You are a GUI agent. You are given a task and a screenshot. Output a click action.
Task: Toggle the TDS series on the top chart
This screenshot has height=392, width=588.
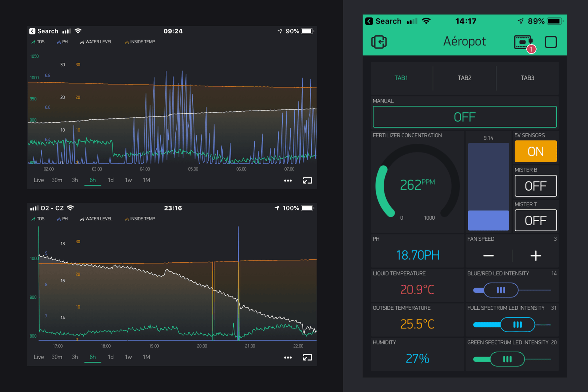[x=38, y=42]
